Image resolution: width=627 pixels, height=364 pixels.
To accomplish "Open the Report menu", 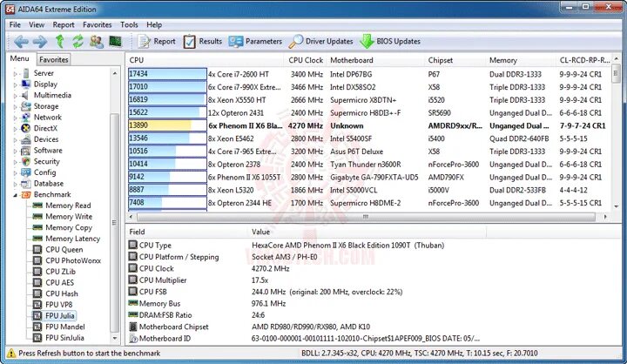I will click(x=64, y=24).
